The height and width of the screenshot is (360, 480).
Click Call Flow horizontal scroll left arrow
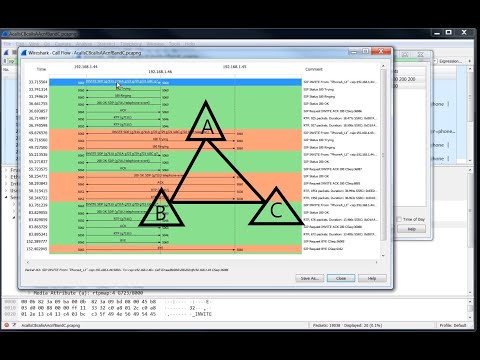point(27,262)
